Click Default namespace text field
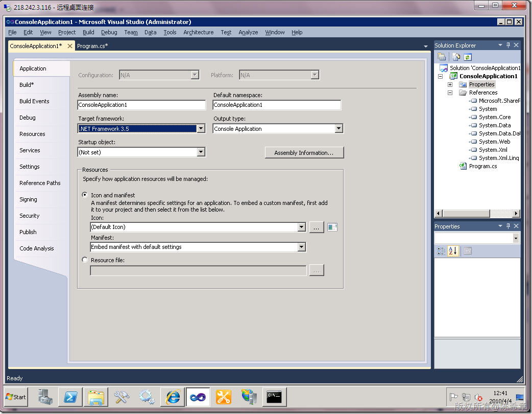The width and height of the screenshot is (532, 414). [x=277, y=105]
